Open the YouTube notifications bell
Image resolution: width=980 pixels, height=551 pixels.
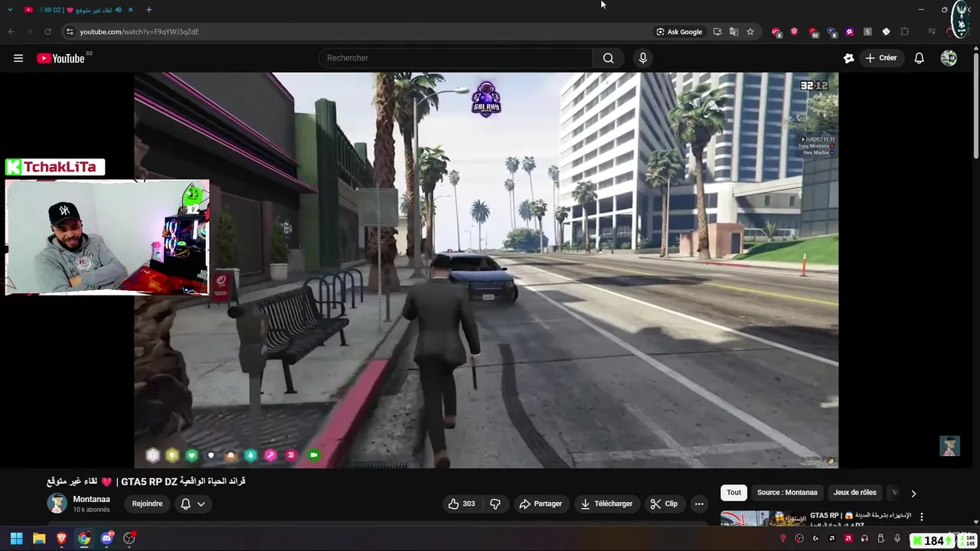919,58
